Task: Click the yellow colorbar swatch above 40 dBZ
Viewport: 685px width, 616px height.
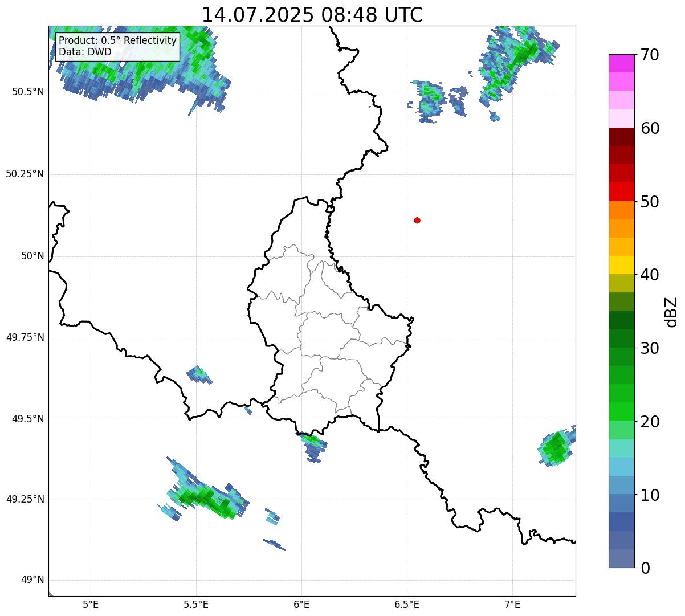Action: pyautogui.click(x=622, y=265)
